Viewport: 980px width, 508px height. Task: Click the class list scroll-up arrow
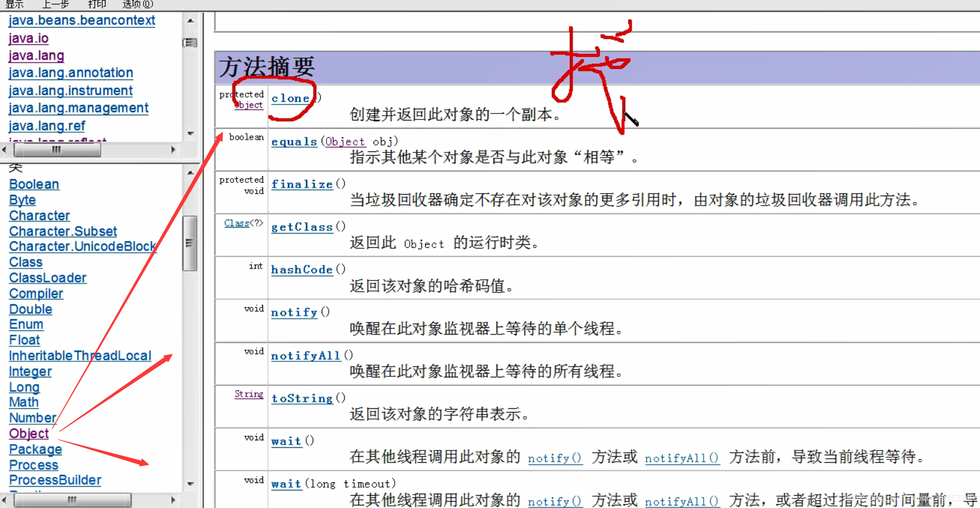tap(190, 173)
